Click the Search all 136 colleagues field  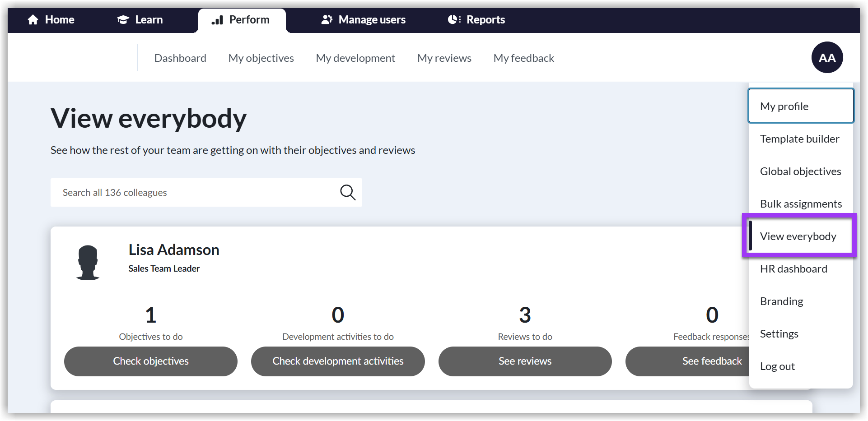(194, 193)
